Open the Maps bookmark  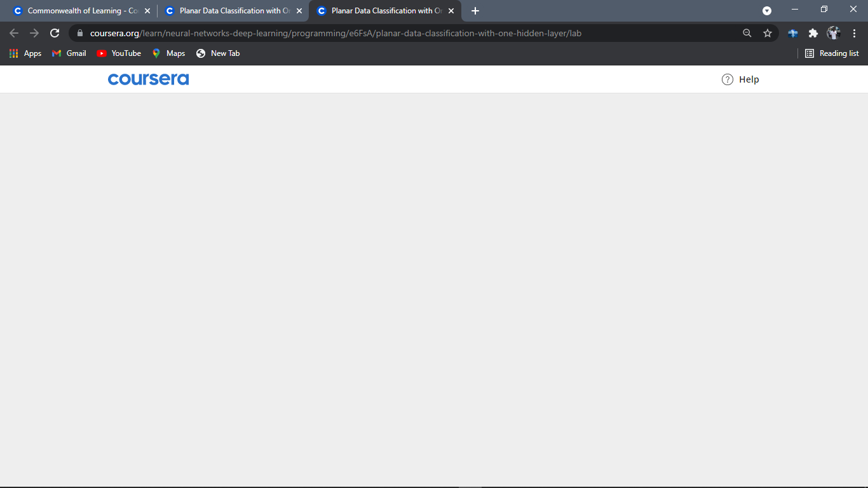[x=168, y=53]
